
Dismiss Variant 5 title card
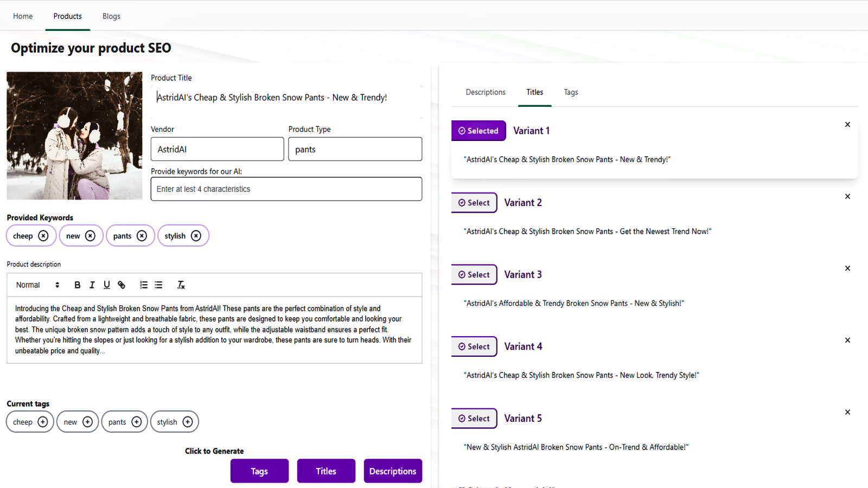point(847,412)
